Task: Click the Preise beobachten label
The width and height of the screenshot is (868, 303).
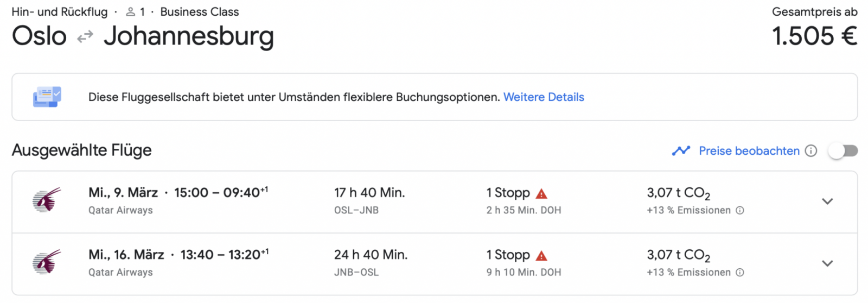Action: [749, 151]
